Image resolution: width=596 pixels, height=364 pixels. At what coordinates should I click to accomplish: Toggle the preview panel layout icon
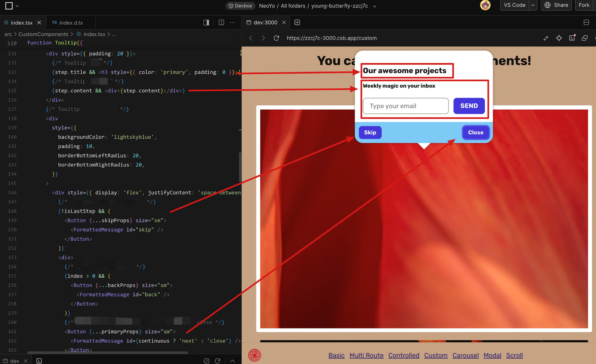tap(586, 22)
